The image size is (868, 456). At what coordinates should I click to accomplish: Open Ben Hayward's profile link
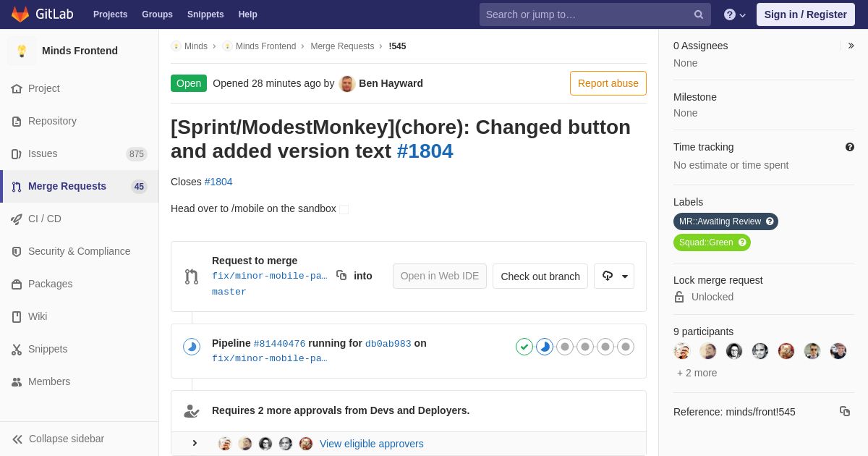point(391,83)
